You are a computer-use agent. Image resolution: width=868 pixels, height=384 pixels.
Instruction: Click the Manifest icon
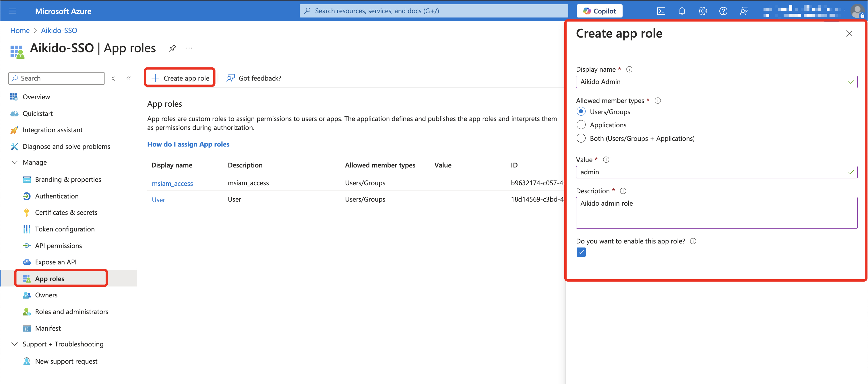(27, 328)
